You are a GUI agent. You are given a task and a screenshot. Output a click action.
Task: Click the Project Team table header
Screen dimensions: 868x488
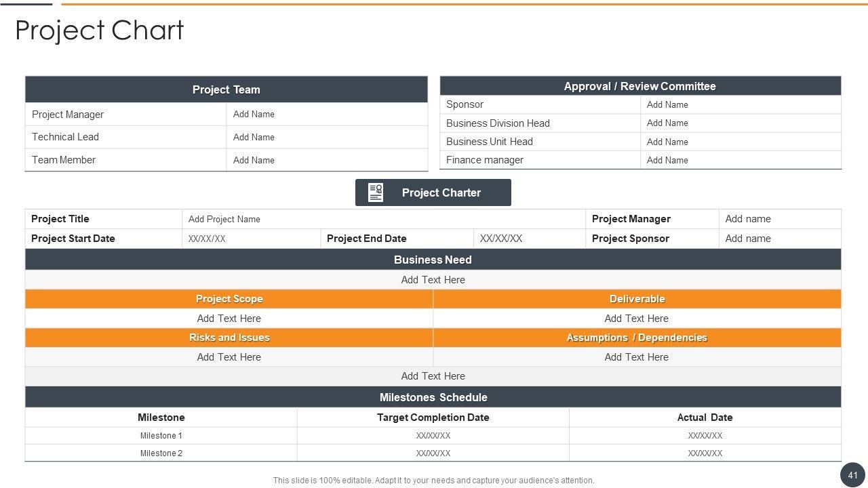(x=226, y=89)
